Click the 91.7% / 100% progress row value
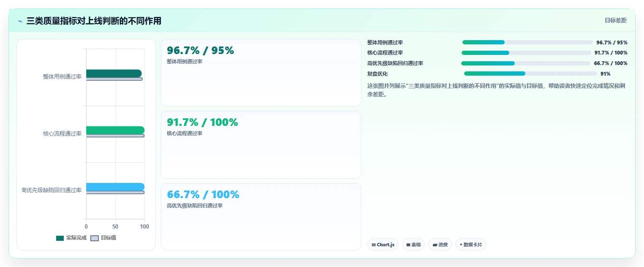 611,53
